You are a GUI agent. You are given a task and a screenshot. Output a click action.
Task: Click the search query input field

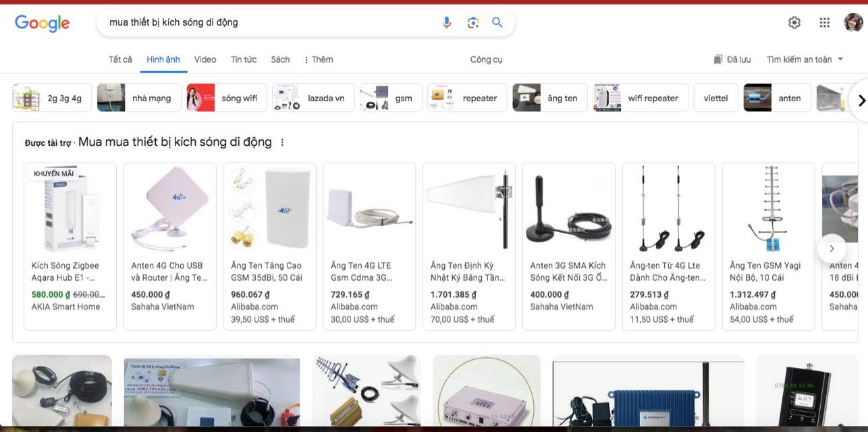click(270, 22)
